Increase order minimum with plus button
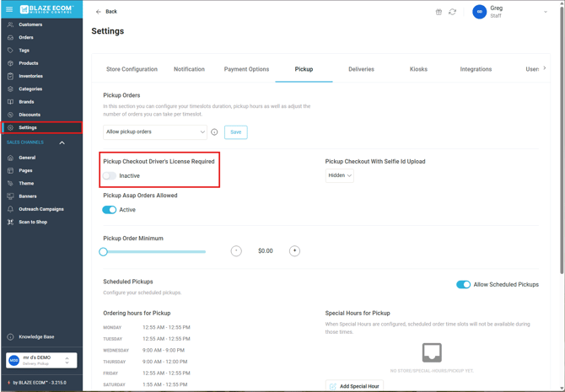Viewport: 565px width, 392px height. (x=294, y=251)
